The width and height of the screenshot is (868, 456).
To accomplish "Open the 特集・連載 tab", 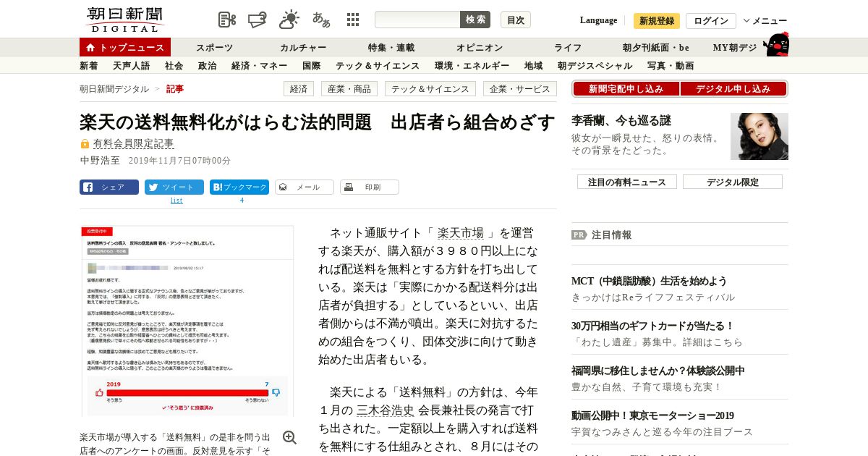I will [x=391, y=48].
